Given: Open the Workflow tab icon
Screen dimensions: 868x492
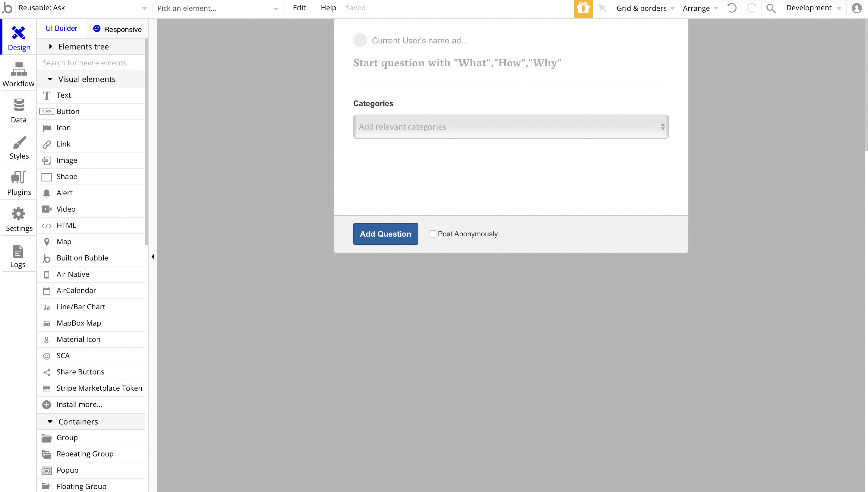Looking at the screenshot, I should click(19, 69).
